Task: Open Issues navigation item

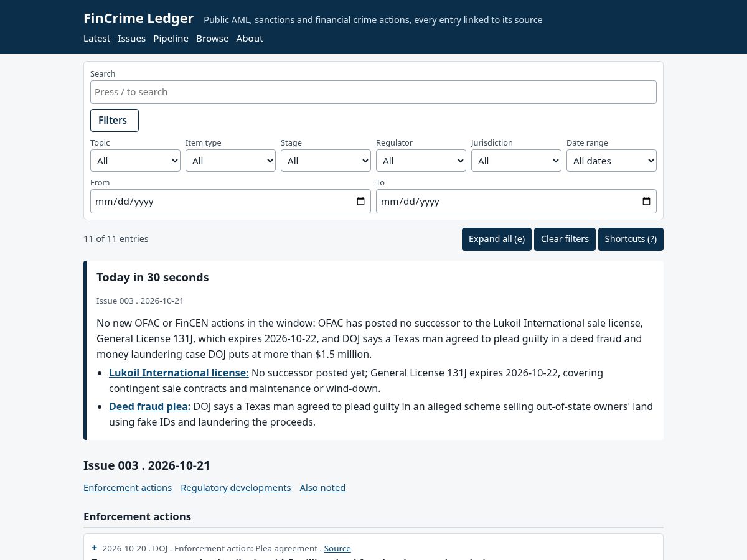Action: pos(131,39)
